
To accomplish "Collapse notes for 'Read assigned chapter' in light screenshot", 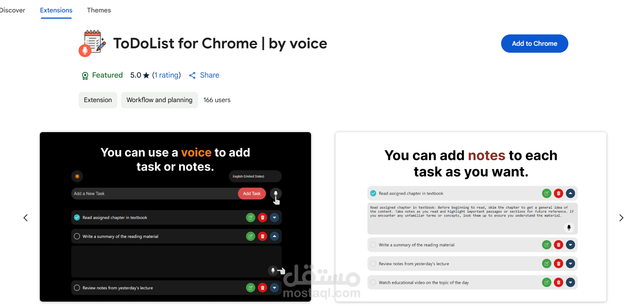I will (x=571, y=193).
